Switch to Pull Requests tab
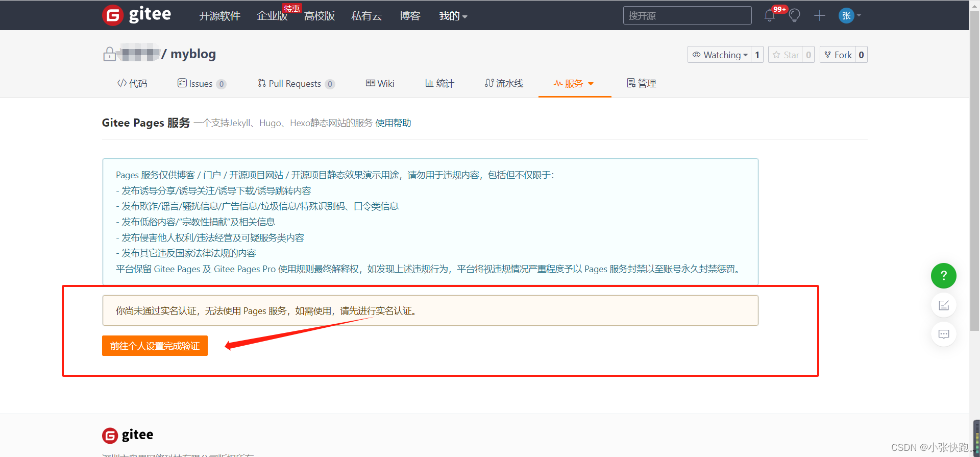This screenshot has width=980, height=457. (296, 83)
